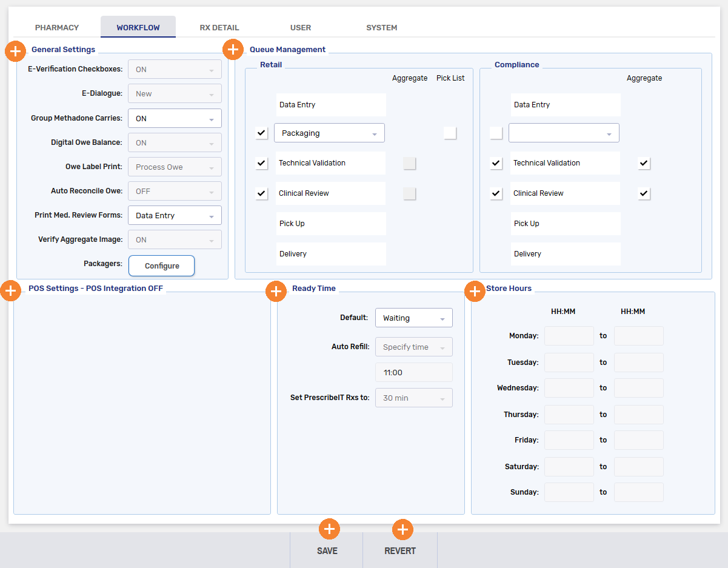The height and width of the screenshot is (568, 728).
Task: Open the empty Compliance queue step dropdown
Action: (564, 133)
